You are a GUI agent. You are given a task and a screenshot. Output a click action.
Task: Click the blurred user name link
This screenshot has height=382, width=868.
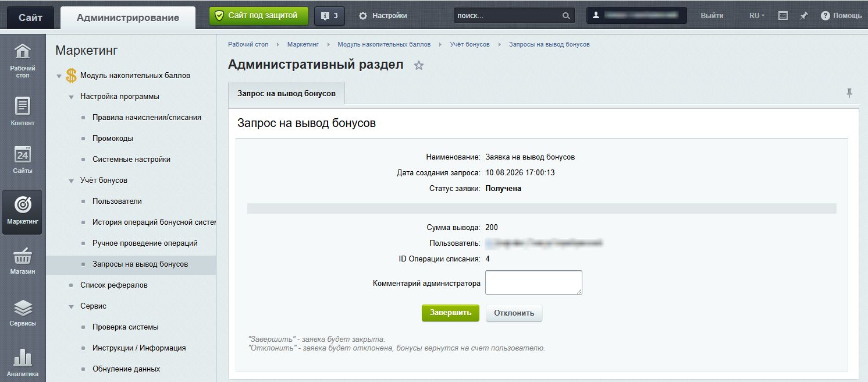[544, 243]
